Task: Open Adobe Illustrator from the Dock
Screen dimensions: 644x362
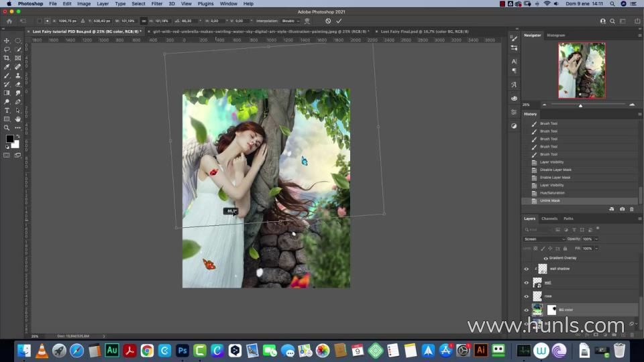Action: pos(480,350)
